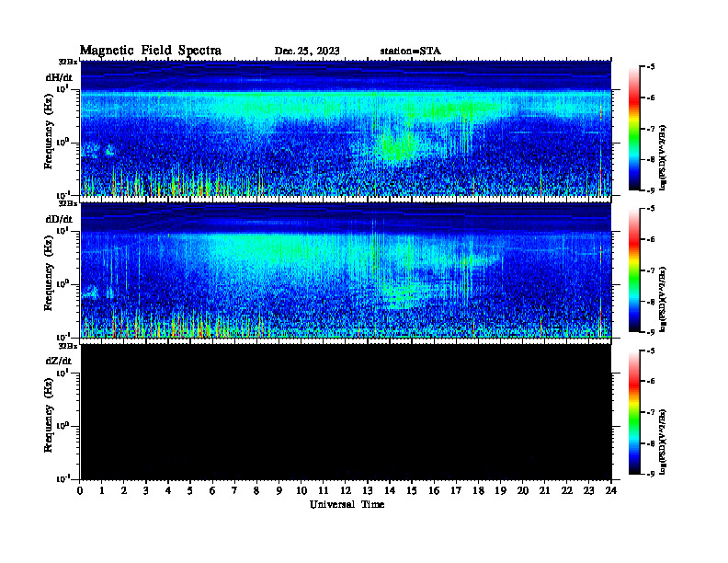Click the 10^0 frequency tick of dZ/dt panel
The height and width of the screenshot is (563, 728).
63,426
